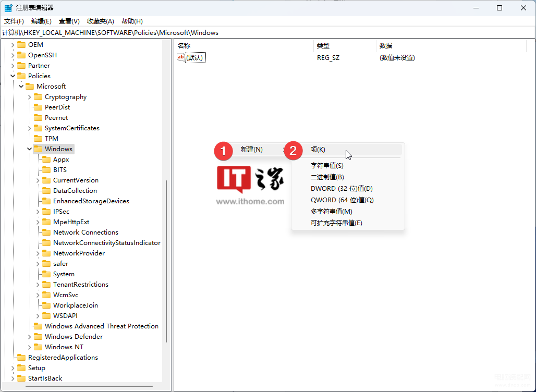Screen dimensions: 536x392
Task: Click the registry path address bar
Action: (268, 33)
